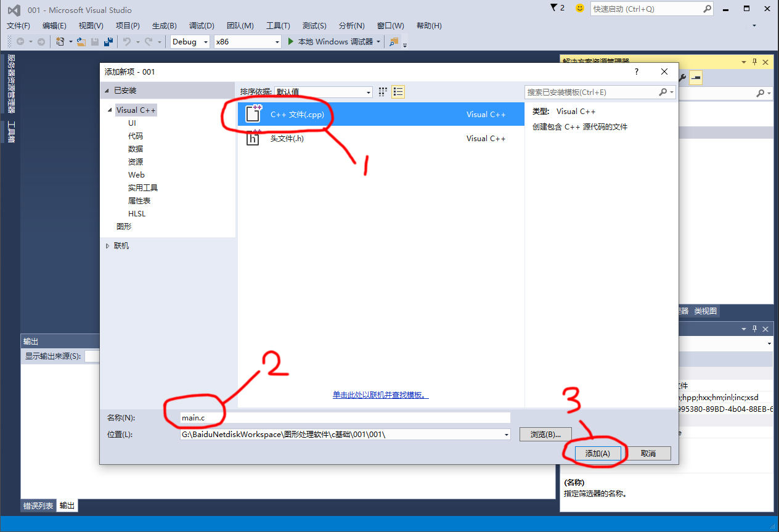The width and height of the screenshot is (779, 532).
Task: Click the 名称 field containing main.c
Action: pyautogui.click(x=345, y=418)
